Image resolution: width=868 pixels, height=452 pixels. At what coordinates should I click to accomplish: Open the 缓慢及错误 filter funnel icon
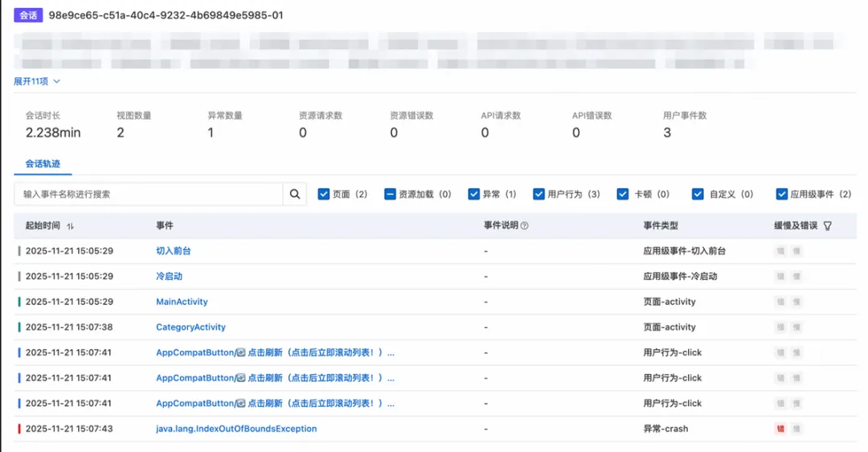click(x=828, y=226)
